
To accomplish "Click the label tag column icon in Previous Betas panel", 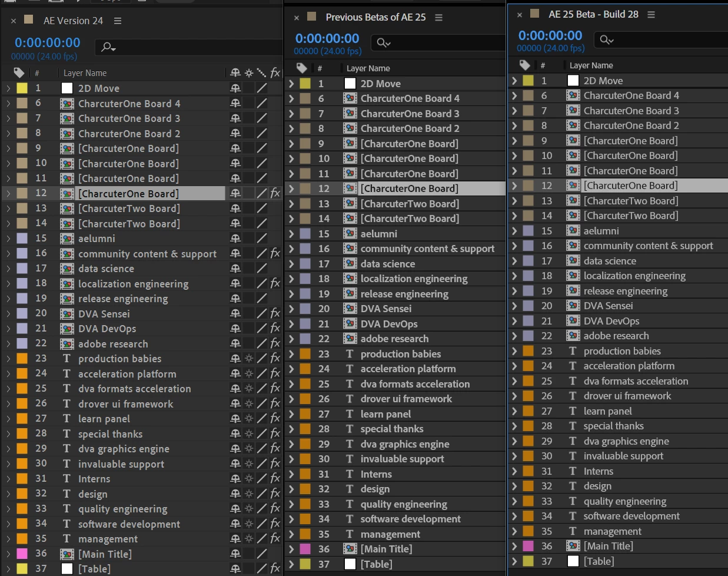I will pos(302,68).
